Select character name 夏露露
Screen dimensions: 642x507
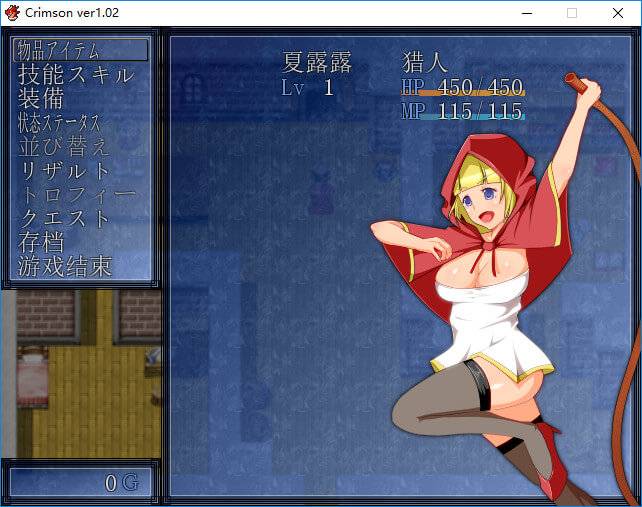pos(317,62)
